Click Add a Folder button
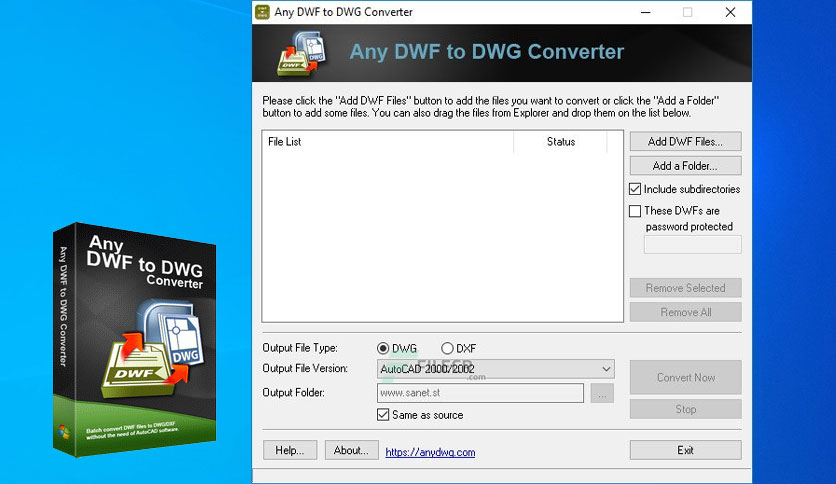This screenshot has width=836, height=484. pos(685,166)
